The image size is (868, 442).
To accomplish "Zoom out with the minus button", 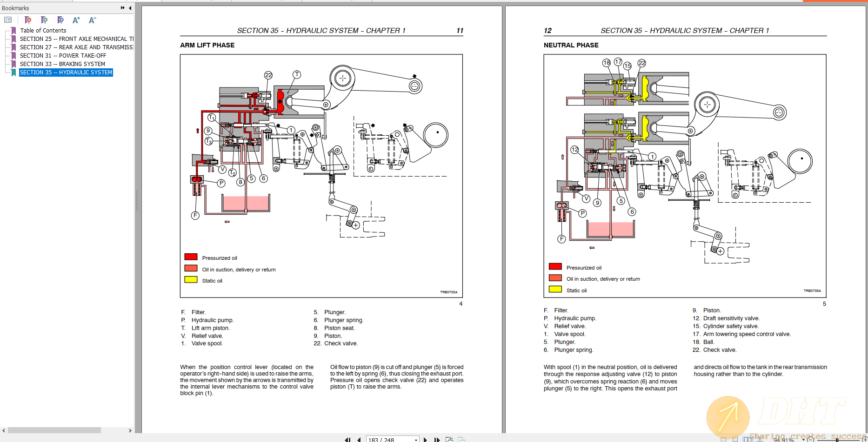I will pyautogui.click(x=811, y=439).
